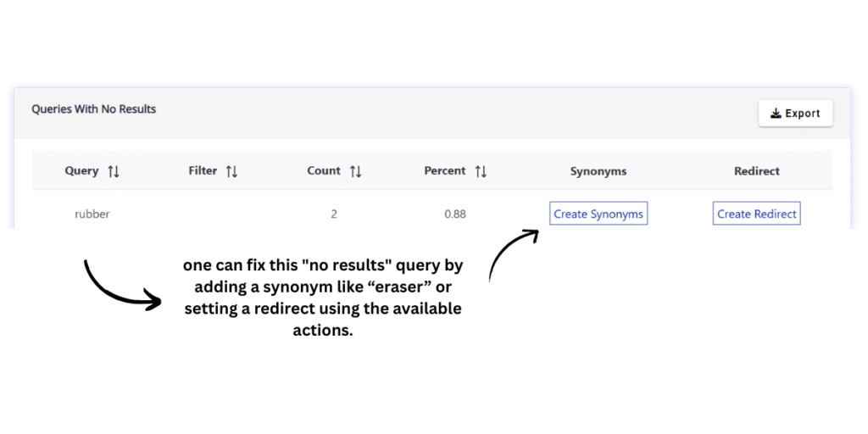Click the Redirect column header
868x434 pixels.
click(x=757, y=171)
